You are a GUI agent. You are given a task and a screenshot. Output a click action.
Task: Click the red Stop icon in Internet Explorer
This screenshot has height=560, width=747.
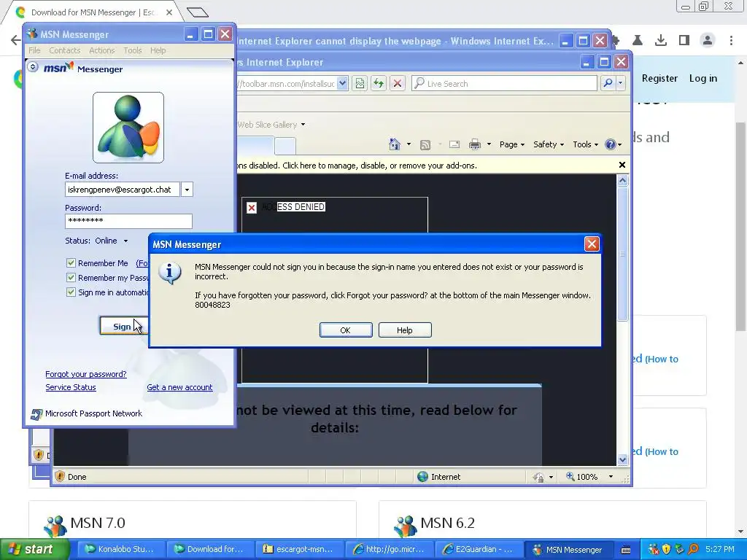(398, 84)
